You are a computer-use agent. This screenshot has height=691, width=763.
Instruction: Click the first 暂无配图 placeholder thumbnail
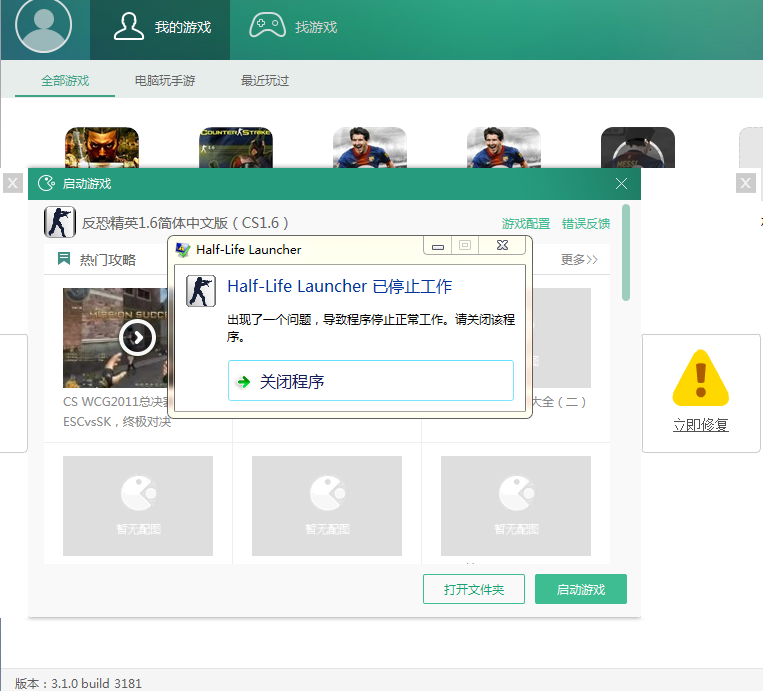[138, 506]
